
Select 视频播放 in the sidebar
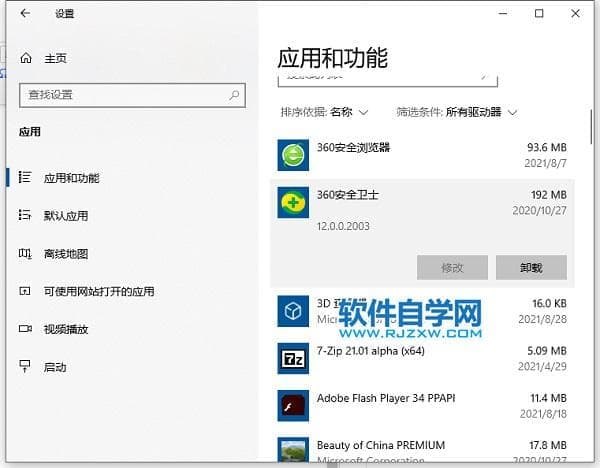pyautogui.click(x=65, y=330)
